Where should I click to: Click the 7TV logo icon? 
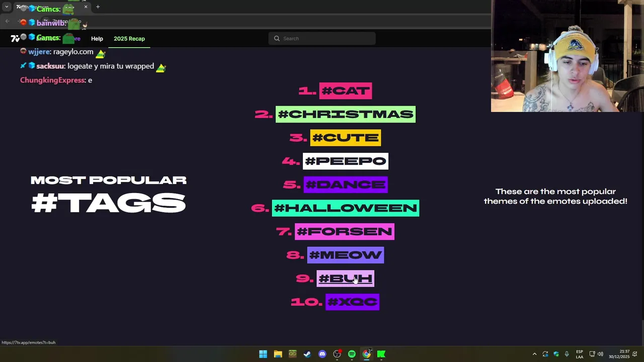tap(15, 39)
